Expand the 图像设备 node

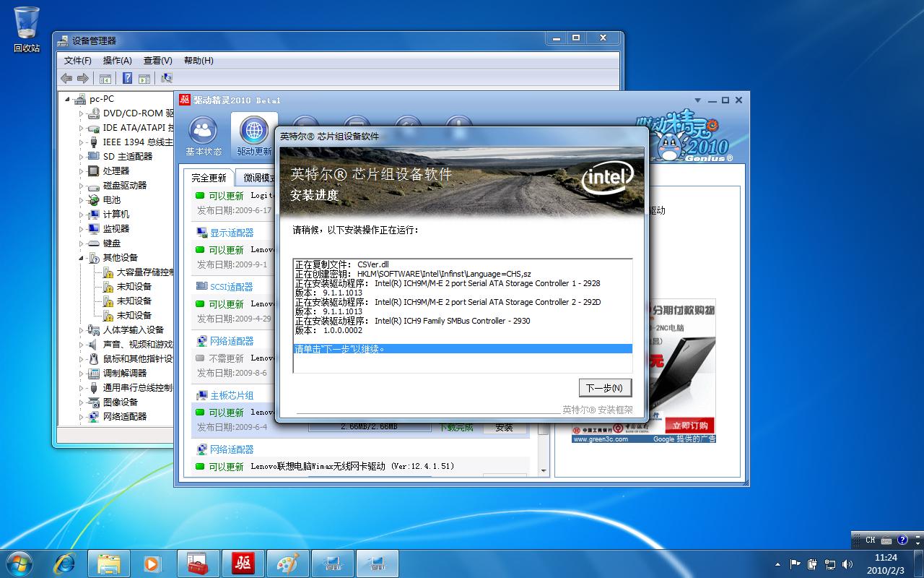coord(82,402)
